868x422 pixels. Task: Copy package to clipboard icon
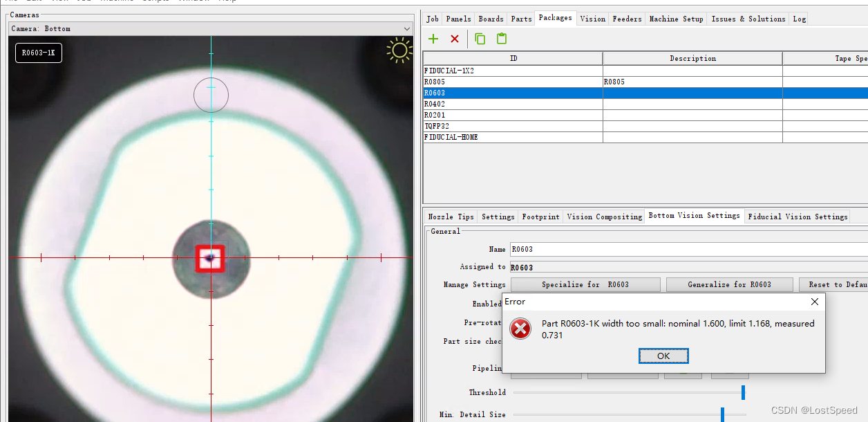click(x=480, y=39)
